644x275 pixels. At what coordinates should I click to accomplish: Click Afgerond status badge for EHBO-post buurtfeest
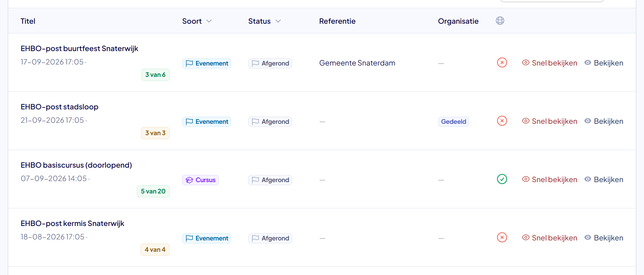[270, 63]
